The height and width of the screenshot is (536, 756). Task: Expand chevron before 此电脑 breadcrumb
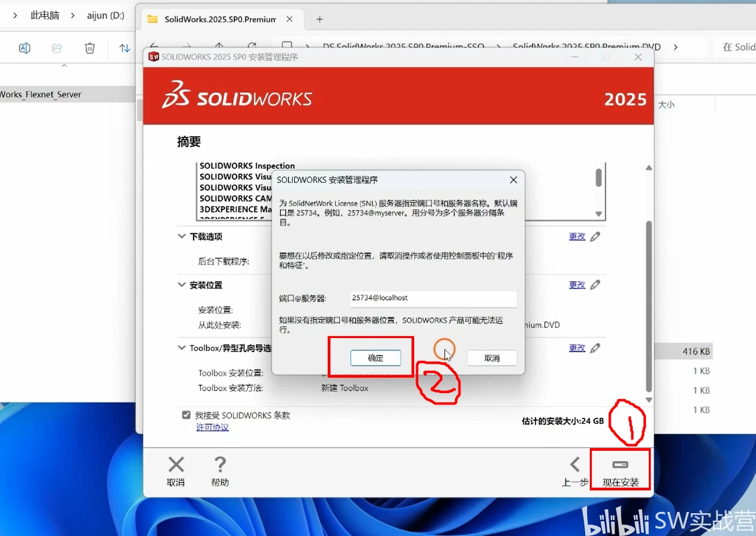(x=15, y=15)
